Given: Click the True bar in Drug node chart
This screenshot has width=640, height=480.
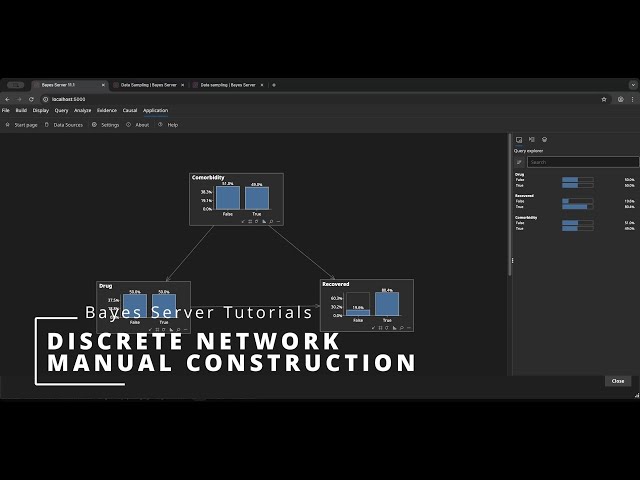Looking at the screenshot, I should 164,306.
